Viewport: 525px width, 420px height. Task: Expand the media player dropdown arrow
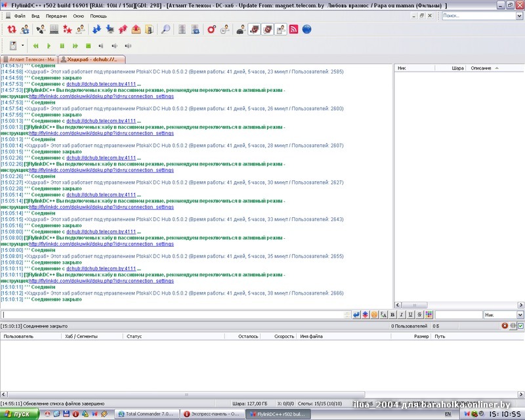[x=23, y=46]
